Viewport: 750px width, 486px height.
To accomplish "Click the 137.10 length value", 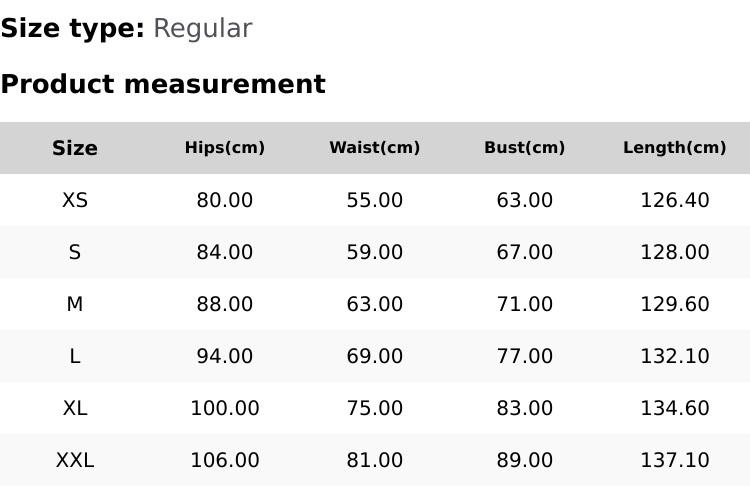I will point(675,460).
